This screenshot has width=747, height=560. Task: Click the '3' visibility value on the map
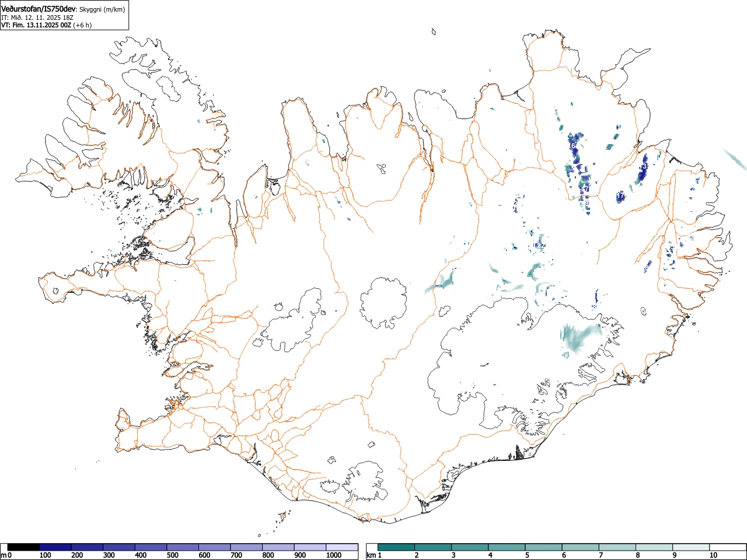click(x=644, y=166)
